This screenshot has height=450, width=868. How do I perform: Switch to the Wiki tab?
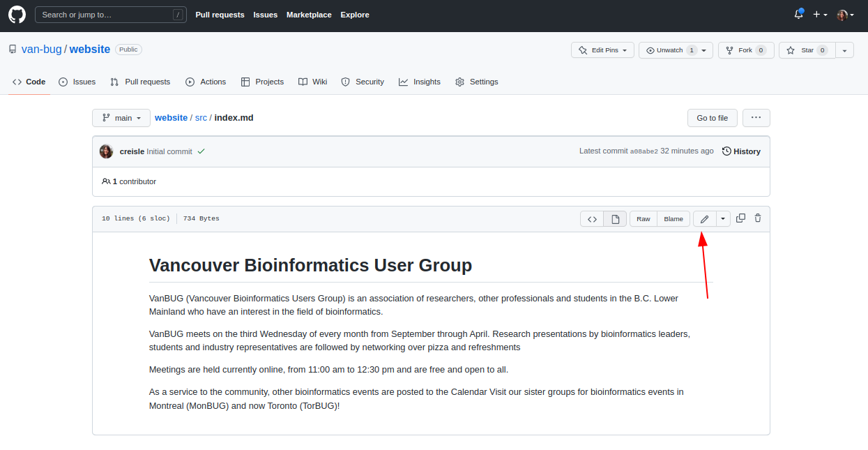pos(313,82)
